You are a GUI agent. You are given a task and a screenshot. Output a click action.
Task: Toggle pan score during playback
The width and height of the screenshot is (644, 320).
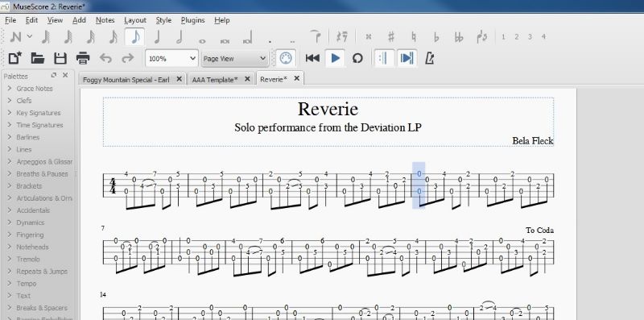pos(407,58)
